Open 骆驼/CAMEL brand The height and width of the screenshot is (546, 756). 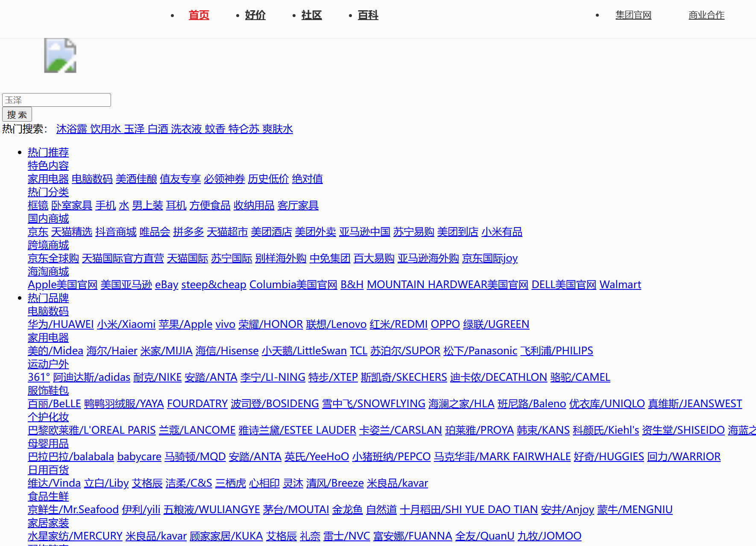coord(580,377)
